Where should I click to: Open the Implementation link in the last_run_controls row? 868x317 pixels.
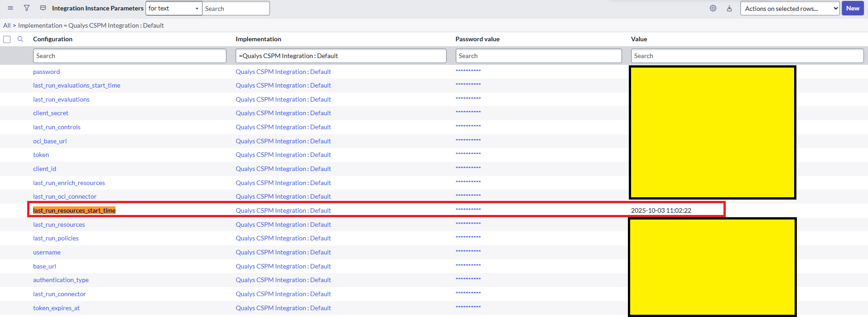tap(283, 127)
